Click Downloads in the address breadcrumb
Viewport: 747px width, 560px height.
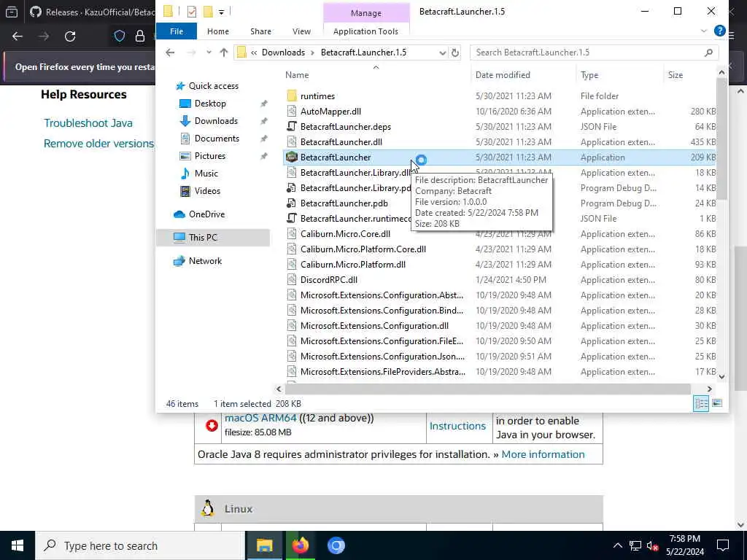coord(283,52)
